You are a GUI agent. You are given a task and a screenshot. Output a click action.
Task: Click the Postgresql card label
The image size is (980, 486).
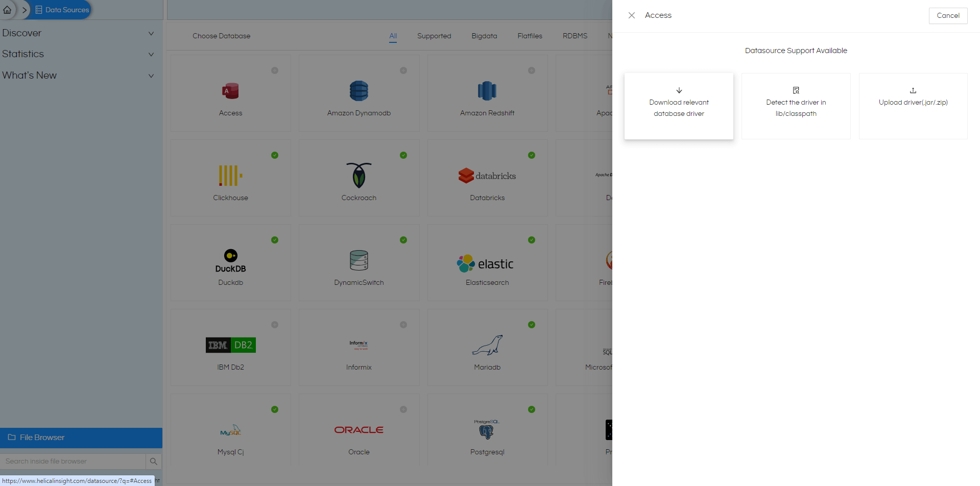[487, 452]
